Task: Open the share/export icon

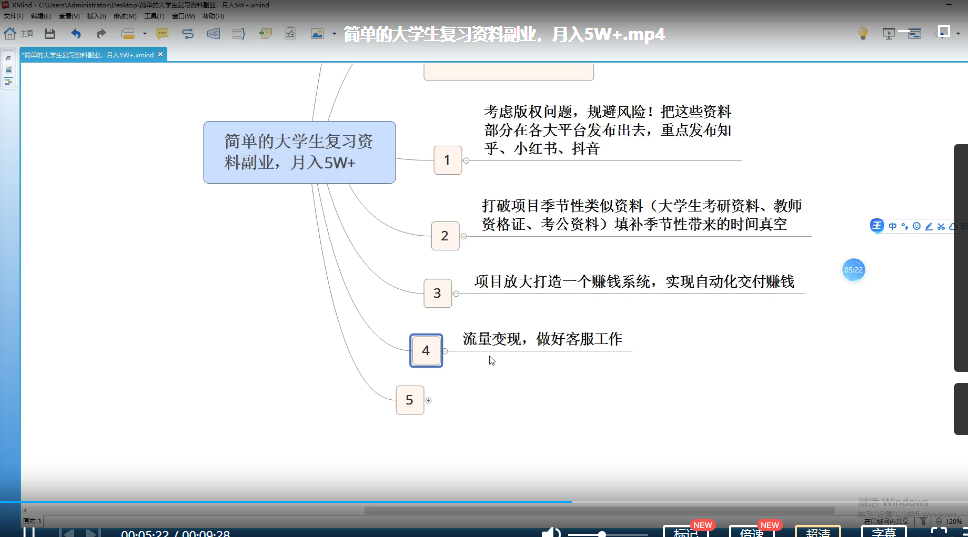Action: (943, 31)
